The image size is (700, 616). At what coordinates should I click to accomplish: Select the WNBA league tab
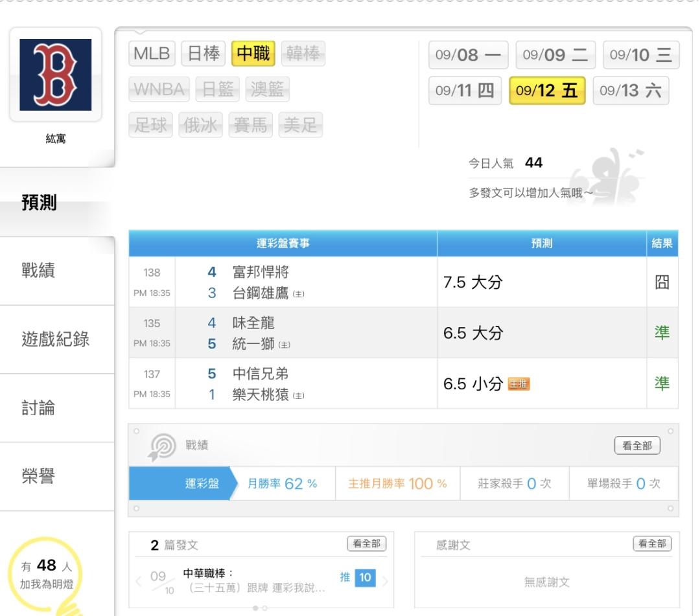coord(159,89)
